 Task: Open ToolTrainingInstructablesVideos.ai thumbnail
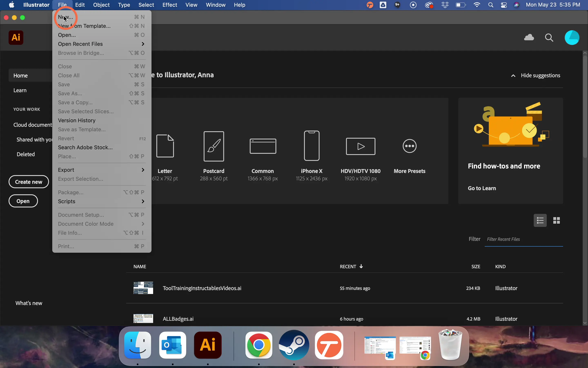[143, 288]
